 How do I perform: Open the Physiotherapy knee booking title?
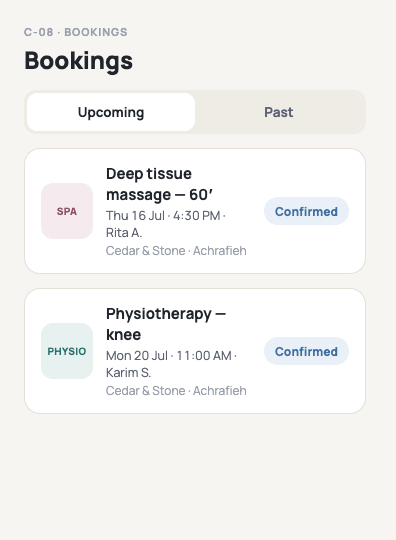[x=166, y=324]
